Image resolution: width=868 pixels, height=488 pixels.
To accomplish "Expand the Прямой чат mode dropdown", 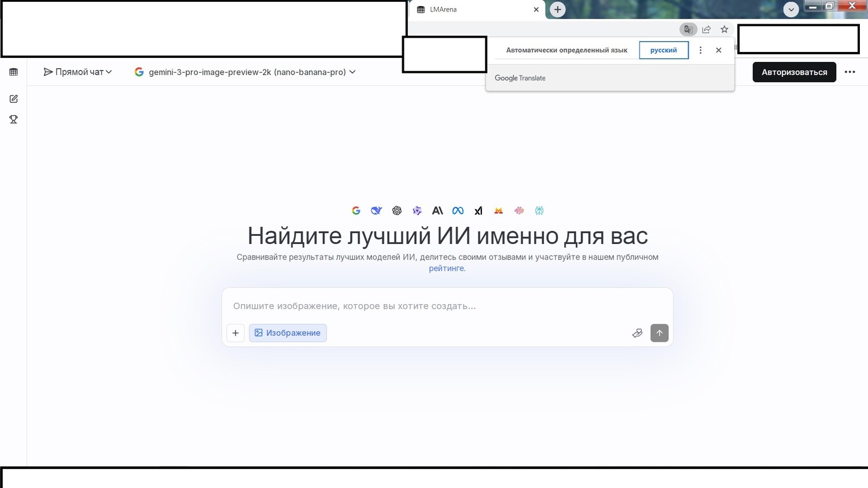I will (x=78, y=72).
